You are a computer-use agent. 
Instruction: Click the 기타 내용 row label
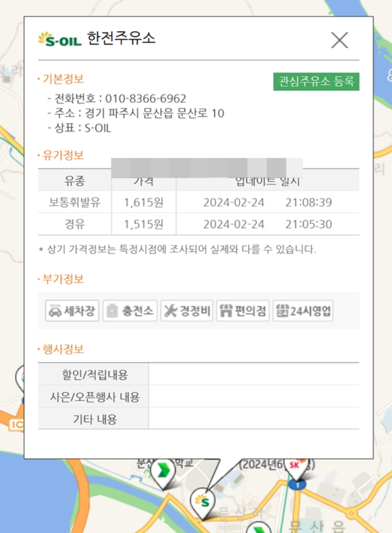pos(94,418)
